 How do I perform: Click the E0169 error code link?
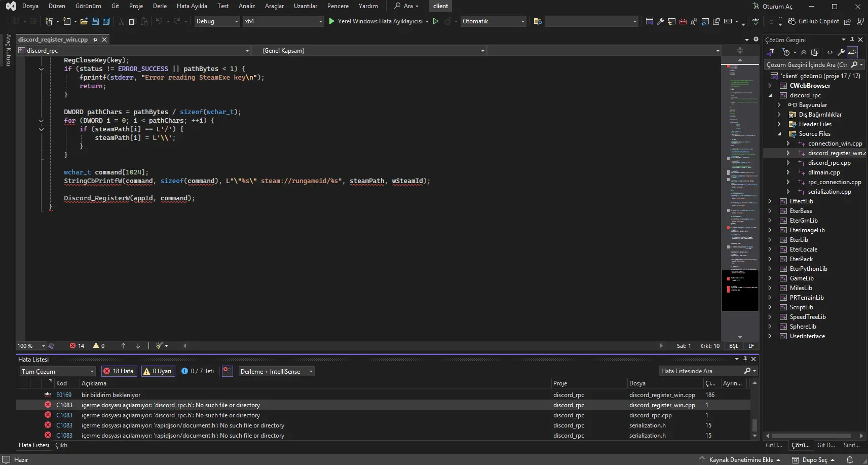(x=64, y=395)
